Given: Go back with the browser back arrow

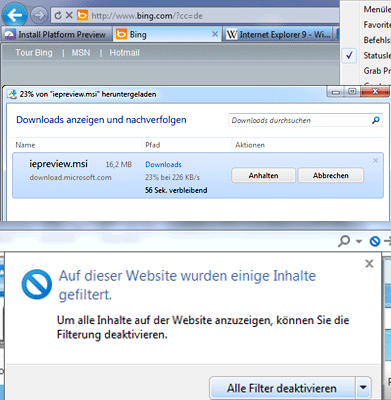Looking at the screenshot, I should (x=14, y=15).
